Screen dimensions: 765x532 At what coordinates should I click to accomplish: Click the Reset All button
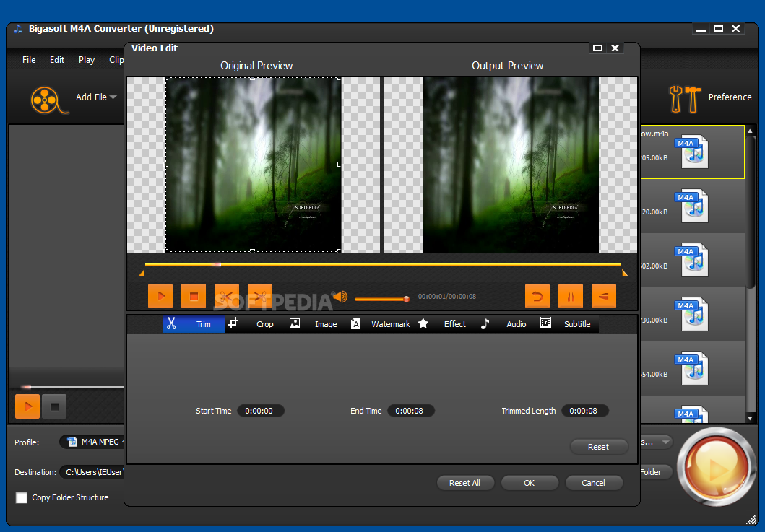pos(465,483)
